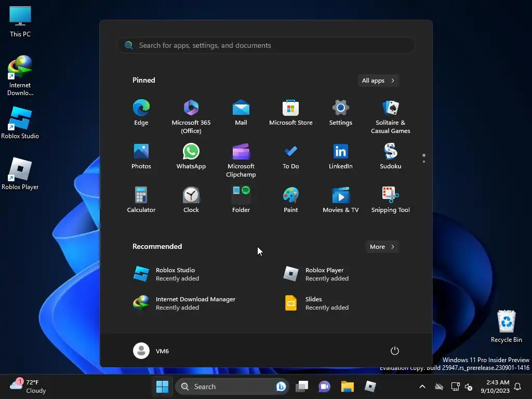The height and width of the screenshot is (399, 532).
Task: Click the muted volume tray icon
Action: click(x=469, y=387)
